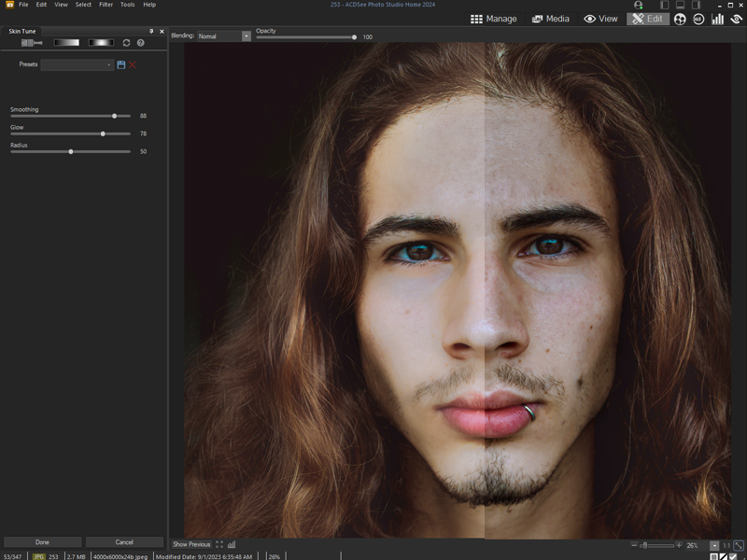Delete the preset using red X icon
Viewport: 747px width, 560px height.
[133, 65]
